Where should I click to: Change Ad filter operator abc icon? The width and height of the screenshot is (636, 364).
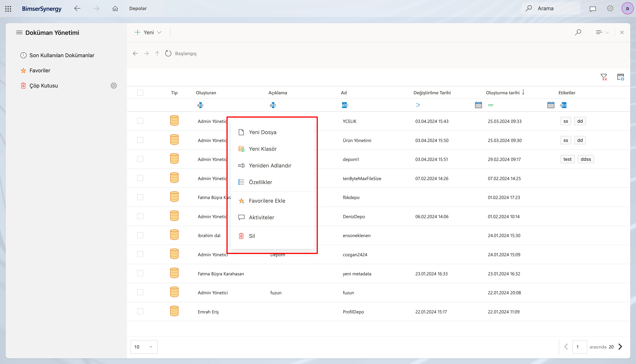[x=345, y=105]
